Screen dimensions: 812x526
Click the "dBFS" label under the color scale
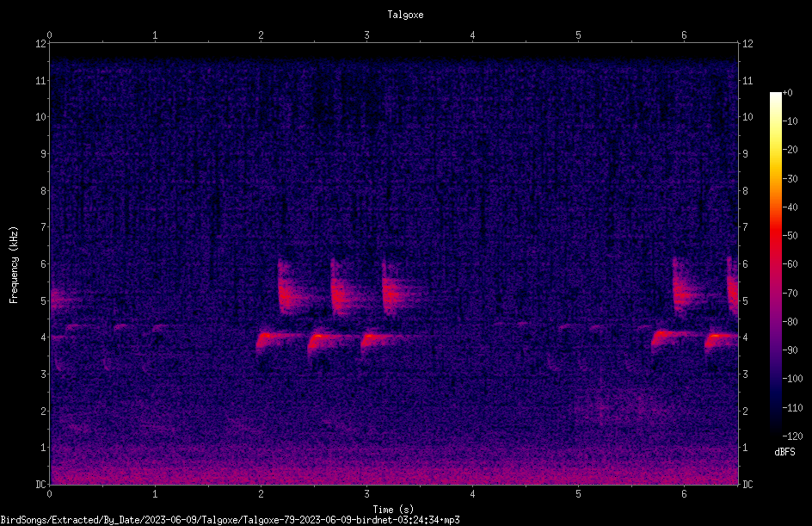784,452
